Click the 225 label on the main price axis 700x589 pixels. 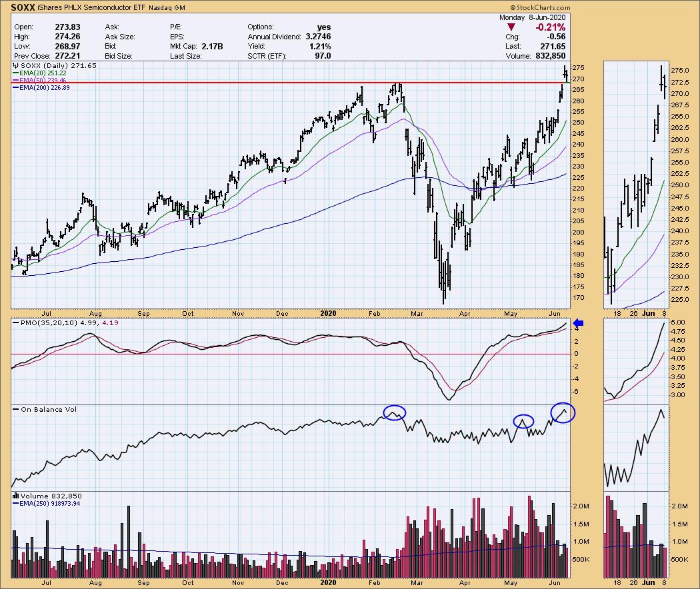578,177
